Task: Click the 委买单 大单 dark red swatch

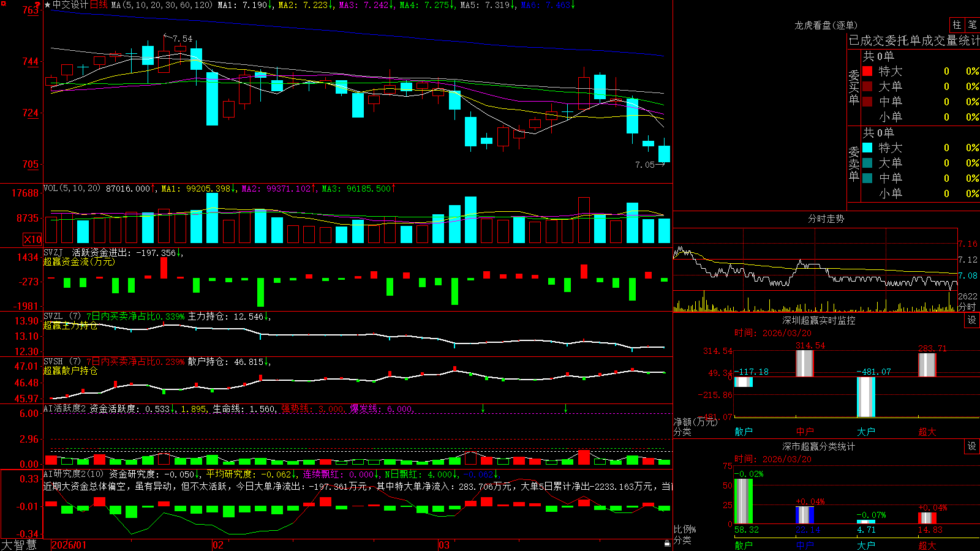Action: tap(867, 86)
